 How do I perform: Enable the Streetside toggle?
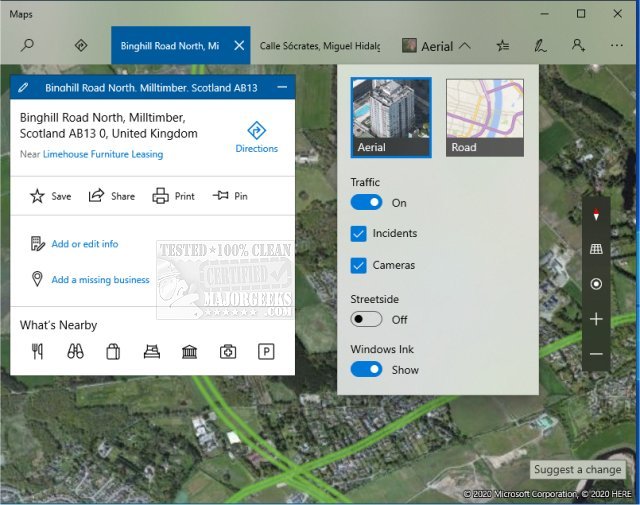(366, 319)
